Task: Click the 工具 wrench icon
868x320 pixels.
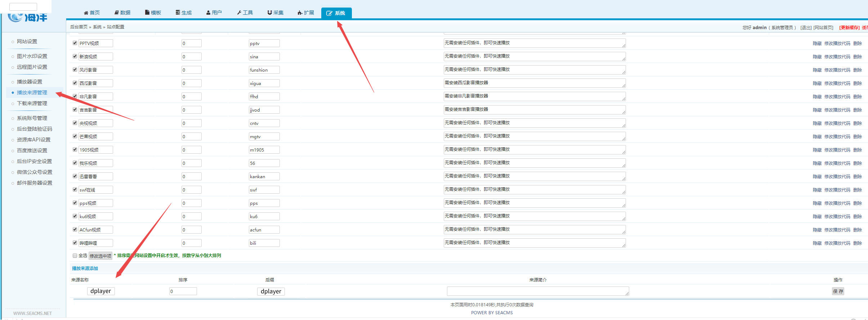Action: [x=239, y=13]
